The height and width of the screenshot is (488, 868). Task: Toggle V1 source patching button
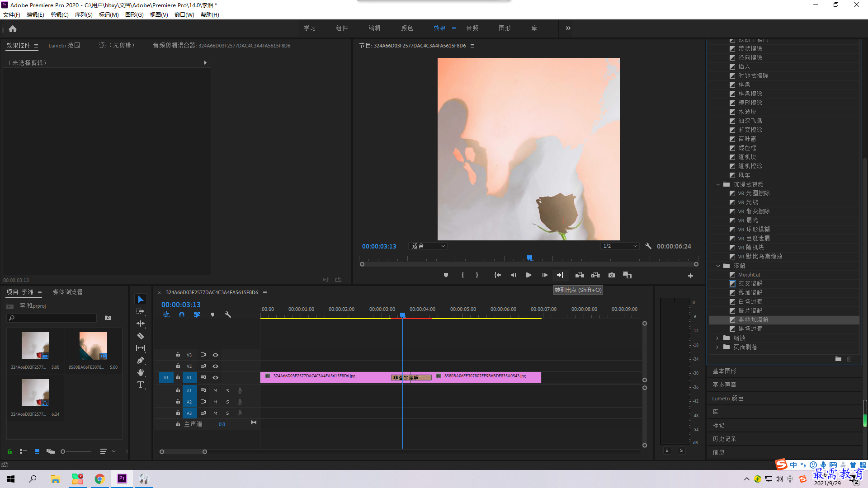pyautogui.click(x=166, y=377)
